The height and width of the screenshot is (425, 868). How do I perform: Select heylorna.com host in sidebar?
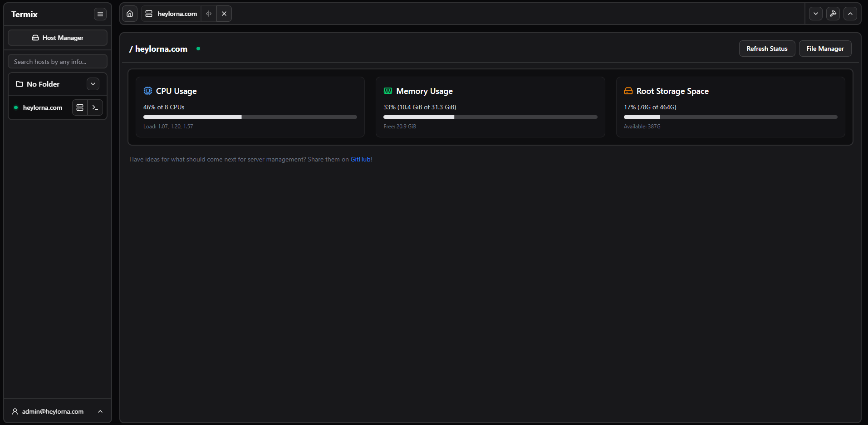point(42,107)
